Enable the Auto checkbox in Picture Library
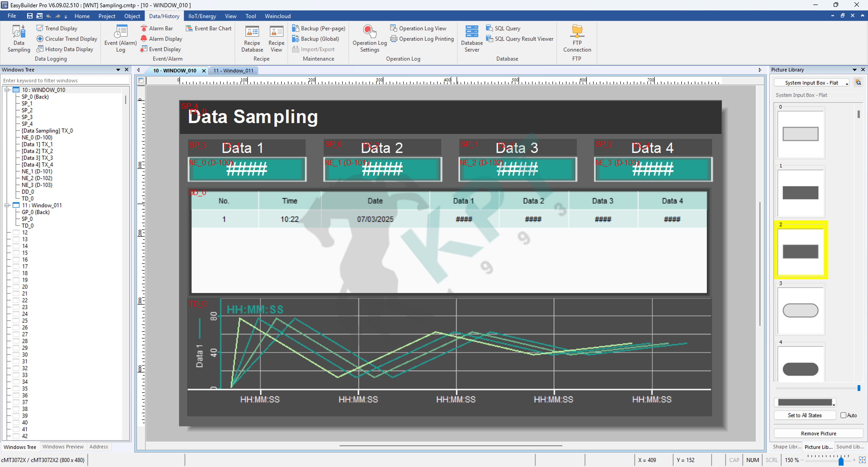868x467 pixels. tap(843, 415)
